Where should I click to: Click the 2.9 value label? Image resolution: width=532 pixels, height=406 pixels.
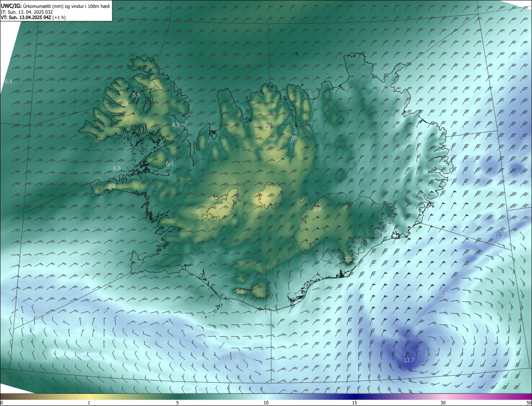[x=317, y=209]
